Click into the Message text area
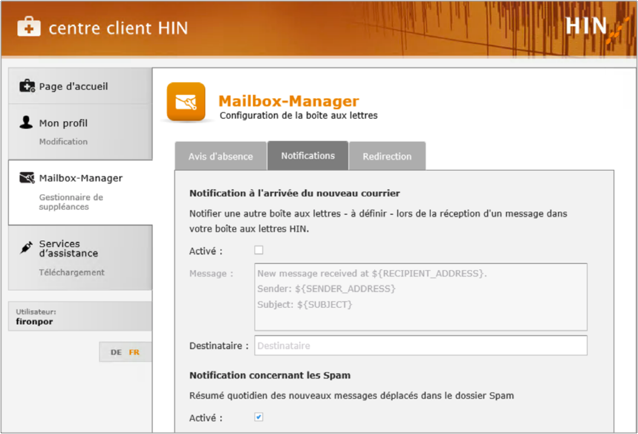The image size is (638, 434). 421,297
